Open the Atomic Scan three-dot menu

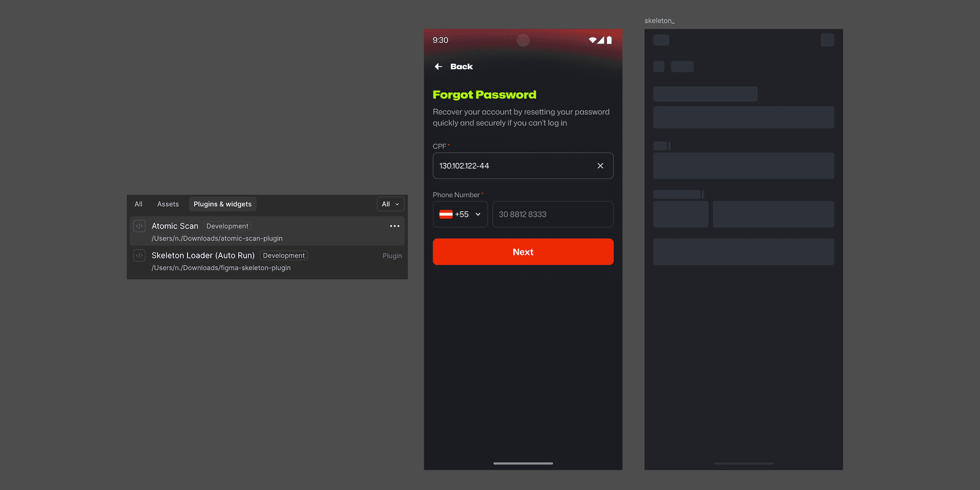(394, 226)
